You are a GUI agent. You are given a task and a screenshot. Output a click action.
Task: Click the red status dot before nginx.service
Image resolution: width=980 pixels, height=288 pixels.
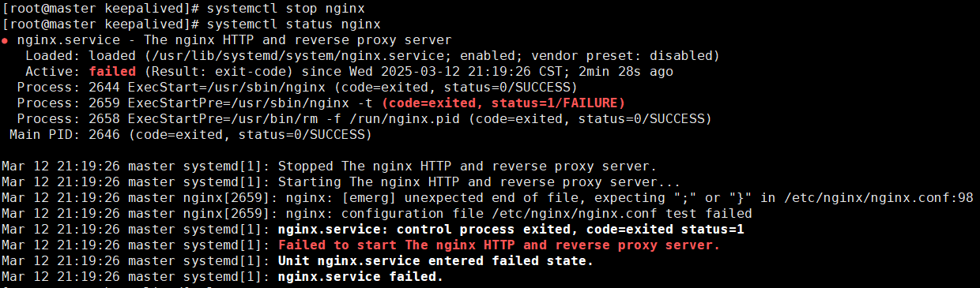click(5, 40)
